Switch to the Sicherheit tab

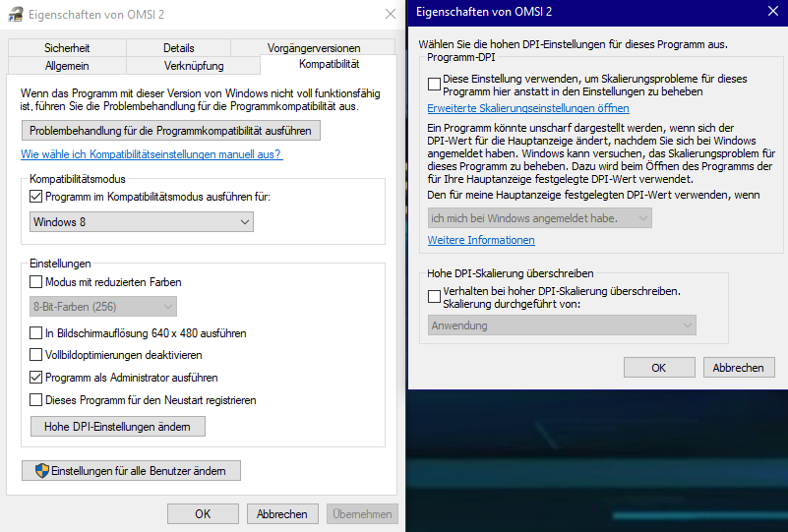click(x=67, y=48)
